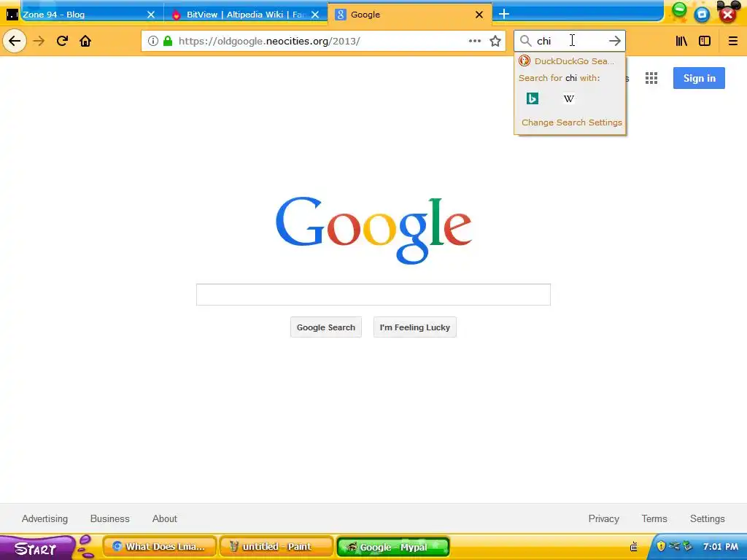
Task: Click the search bar magnifying glass icon
Action: click(525, 41)
